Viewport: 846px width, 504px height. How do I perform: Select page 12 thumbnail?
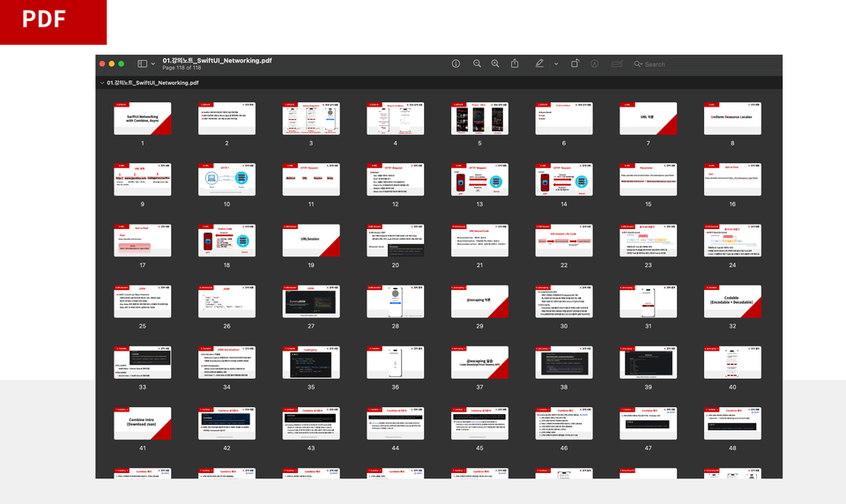point(395,179)
